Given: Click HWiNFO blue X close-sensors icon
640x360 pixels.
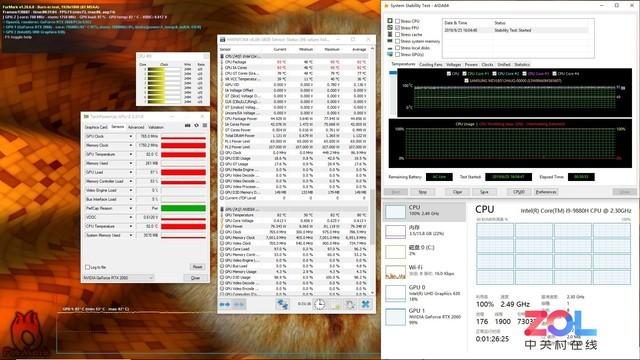Looking at the screenshot, I should pos(366,304).
